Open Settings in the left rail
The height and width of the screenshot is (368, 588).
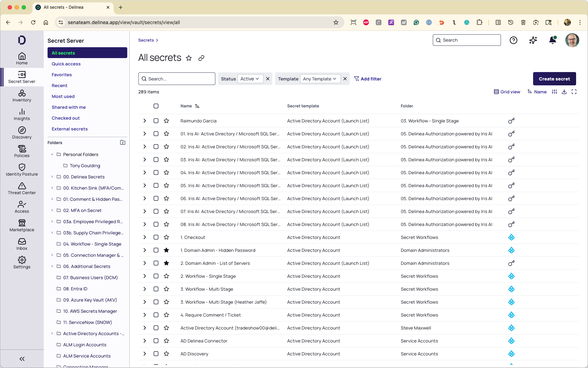tap(22, 262)
